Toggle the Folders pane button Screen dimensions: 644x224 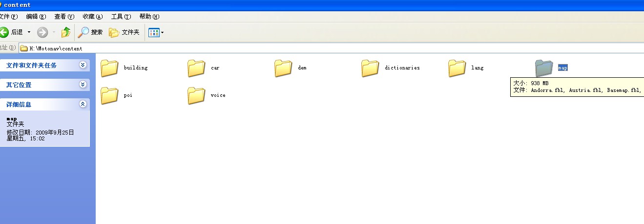[124, 32]
